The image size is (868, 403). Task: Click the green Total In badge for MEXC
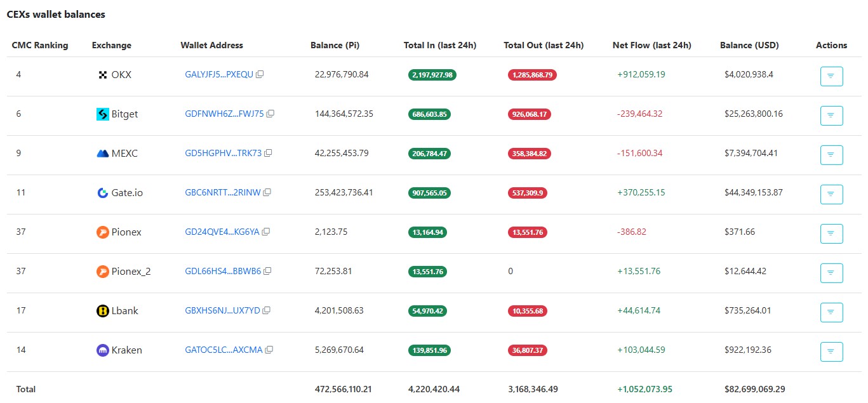point(429,154)
